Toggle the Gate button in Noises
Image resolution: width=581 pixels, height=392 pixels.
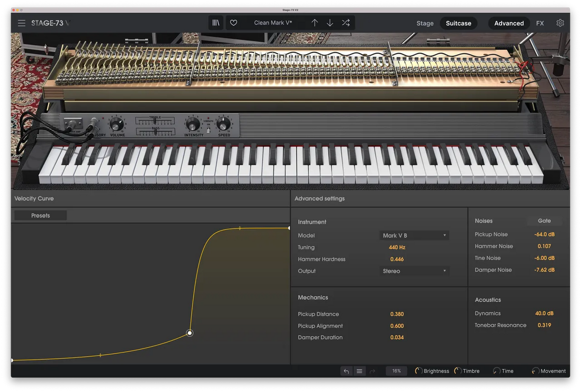pyautogui.click(x=544, y=221)
